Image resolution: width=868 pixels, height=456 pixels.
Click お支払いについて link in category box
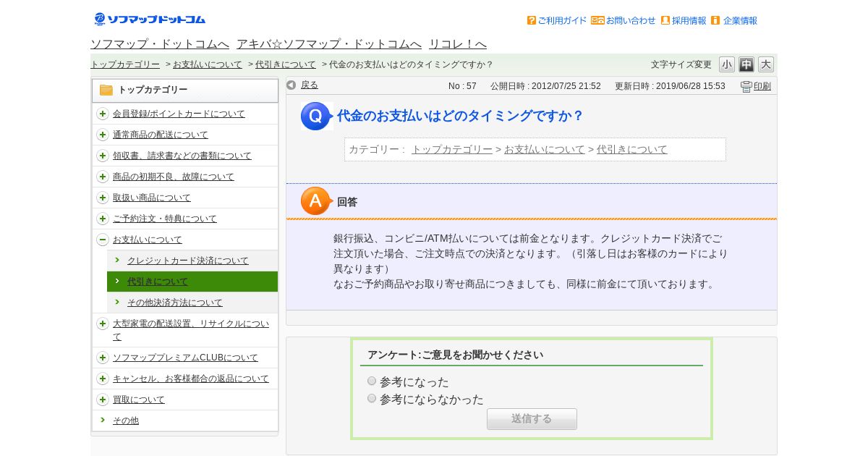click(x=545, y=149)
